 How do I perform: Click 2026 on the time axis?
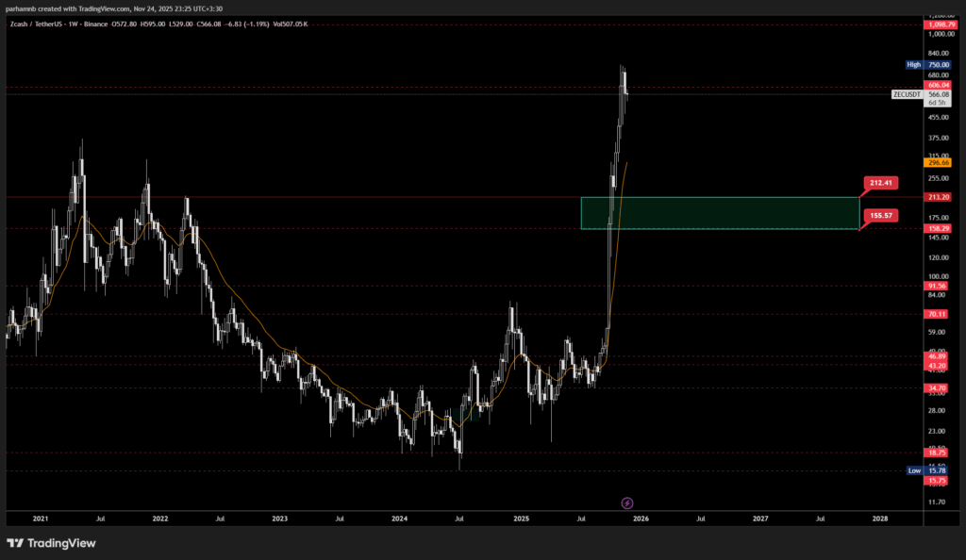641,518
